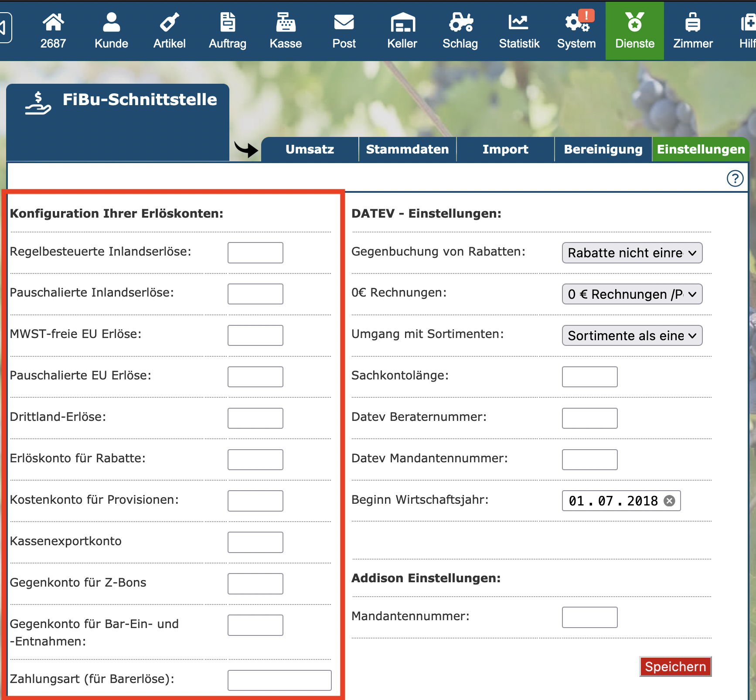Expand the Gegenbuchung von Rabatten dropdown
The width and height of the screenshot is (756, 700).
click(632, 253)
